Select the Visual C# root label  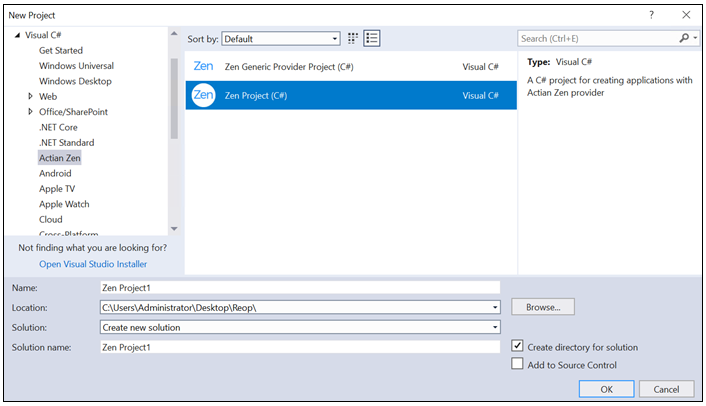[x=43, y=35]
